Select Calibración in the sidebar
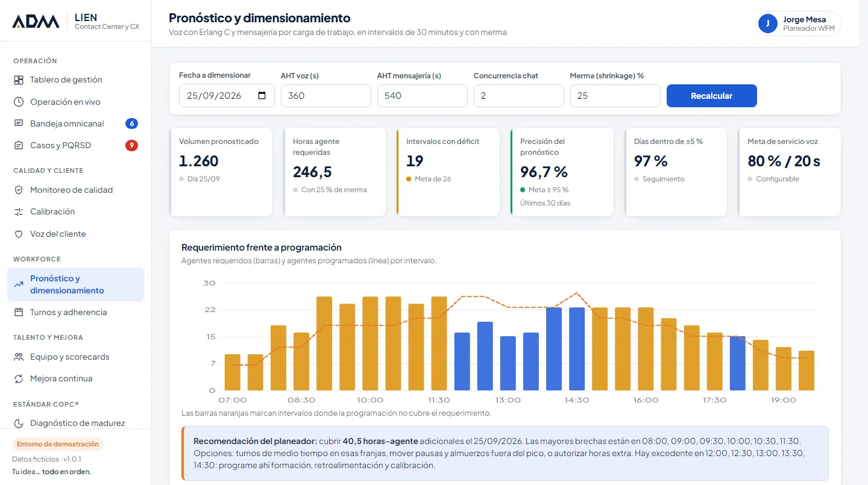The image size is (868, 485). [75, 211]
